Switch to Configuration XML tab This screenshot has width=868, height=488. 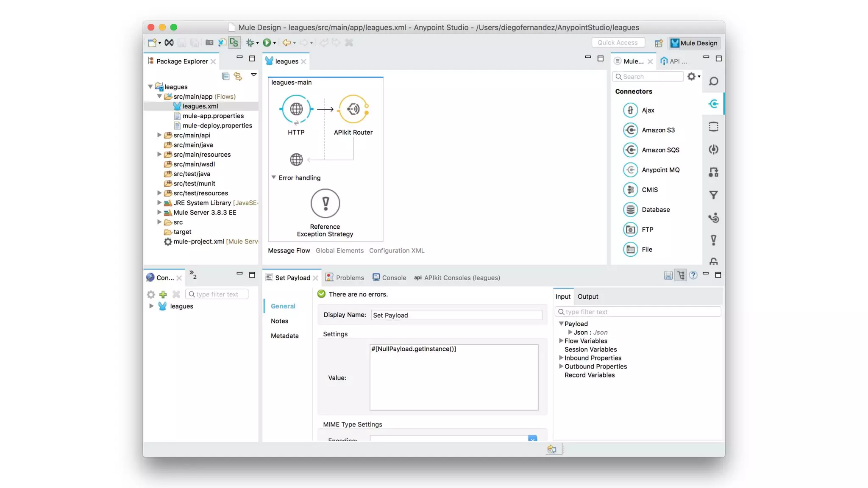(396, 250)
